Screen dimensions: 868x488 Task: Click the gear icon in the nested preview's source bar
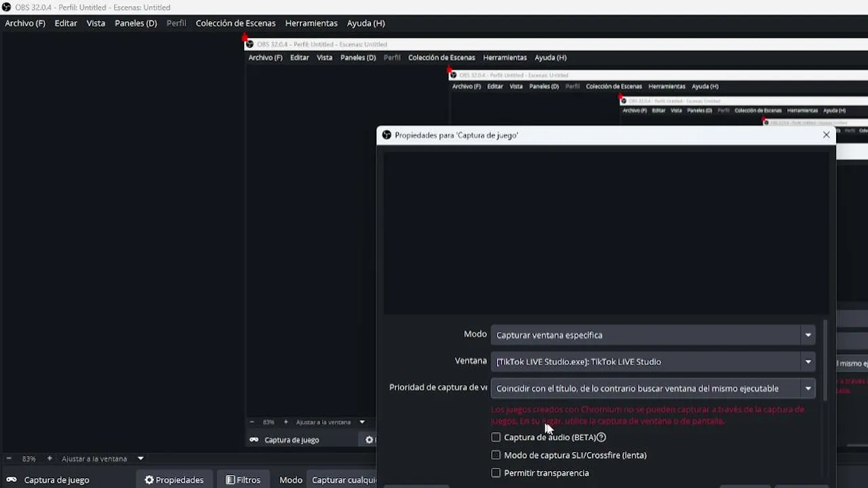(x=370, y=440)
